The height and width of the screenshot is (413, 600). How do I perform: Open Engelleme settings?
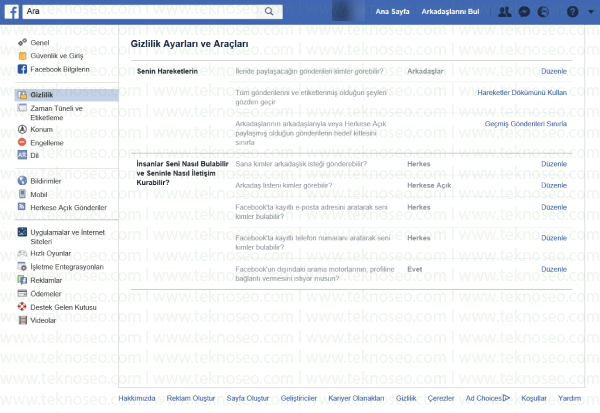point(47,143)
